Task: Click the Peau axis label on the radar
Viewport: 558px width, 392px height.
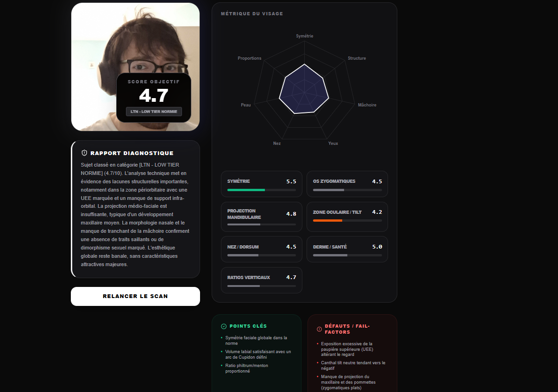Action: tap(245, 105)
